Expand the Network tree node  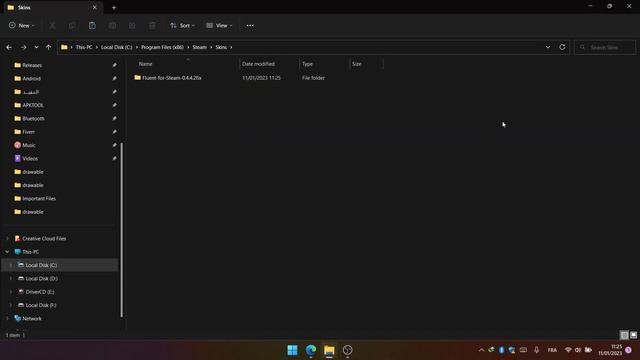(x=7, y=318)
